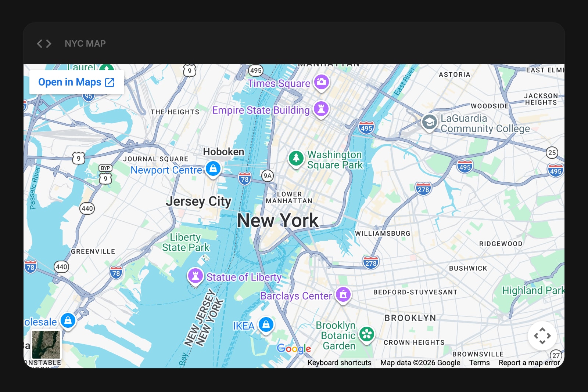The image size is (588, 392).
Task: Open the Newport Centre shopping pin
Action: 213,168
